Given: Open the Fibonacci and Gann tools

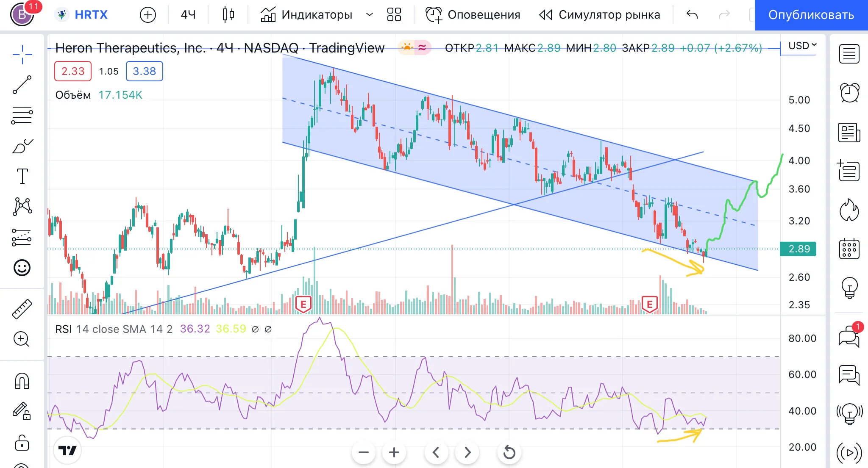Looking at the screenshot, I should tap(22, 115).
